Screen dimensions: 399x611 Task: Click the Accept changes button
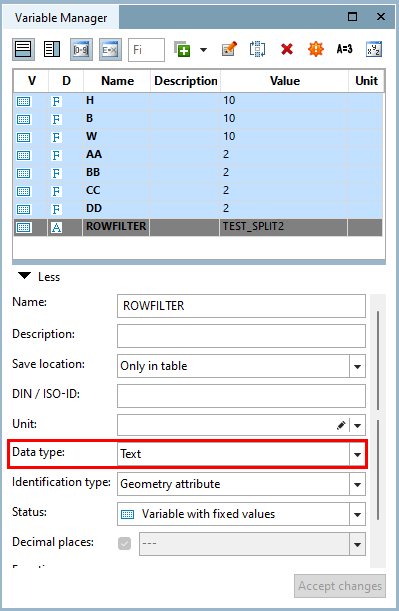pyautogui.click(x=340, y=586)
